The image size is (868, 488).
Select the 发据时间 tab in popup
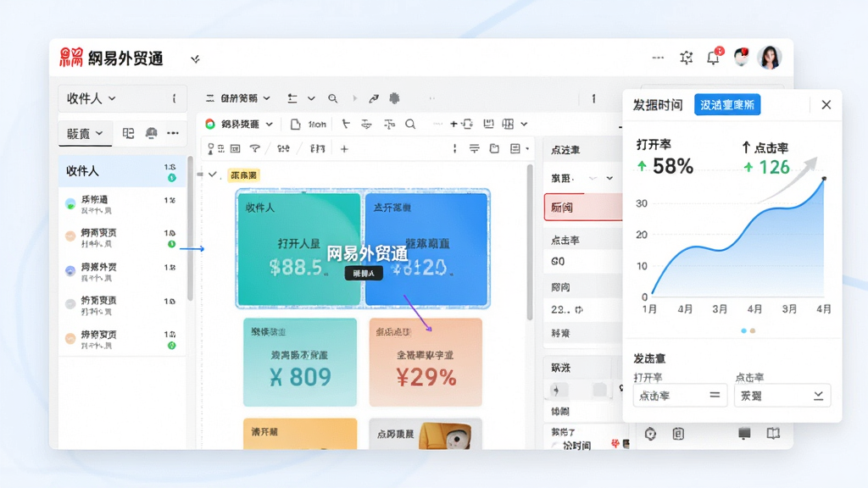[658, 104]
